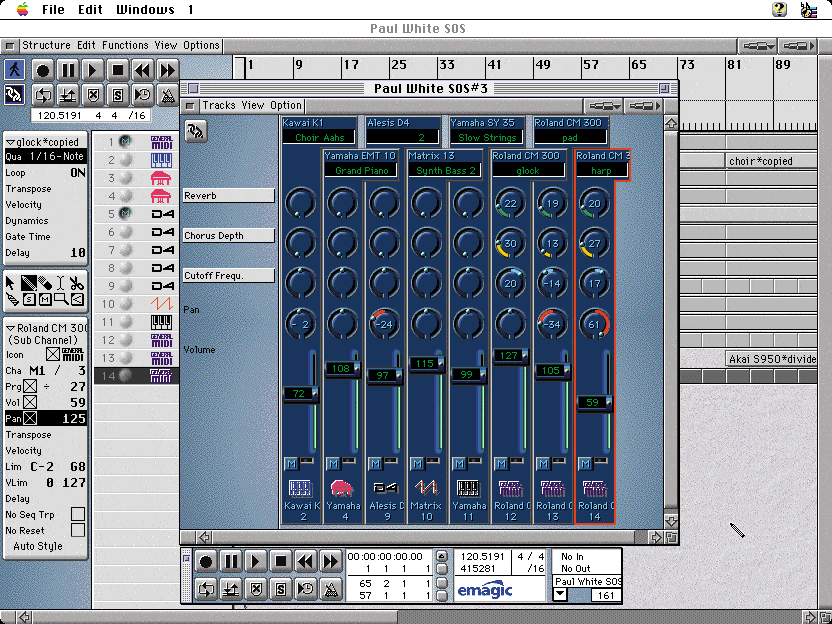Start Record in bottom Transport window

[206, 561]
